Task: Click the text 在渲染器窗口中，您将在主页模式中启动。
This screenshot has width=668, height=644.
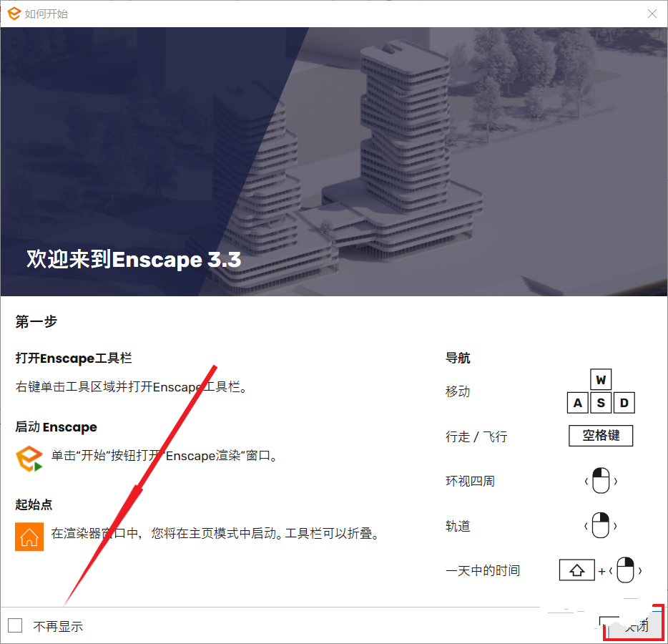Action: click(x=167, y=533)
